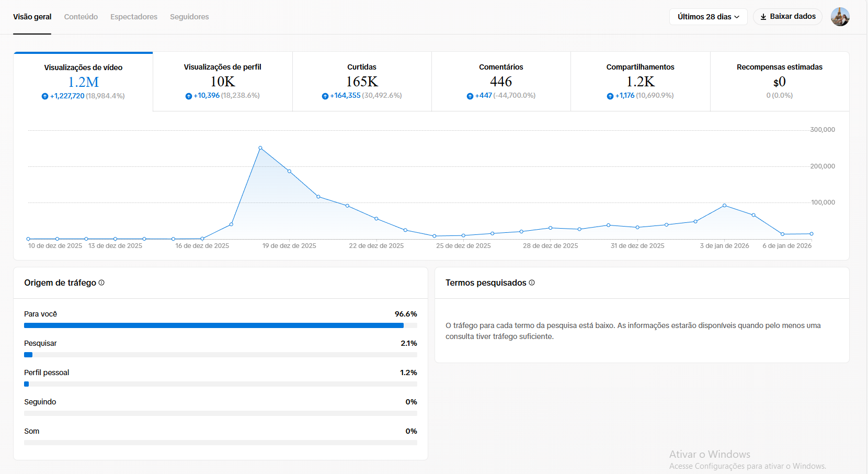Viewport: 868px width, 474px height.
Task: Click the download icon in Baixar dados
Action: [763, 17]
